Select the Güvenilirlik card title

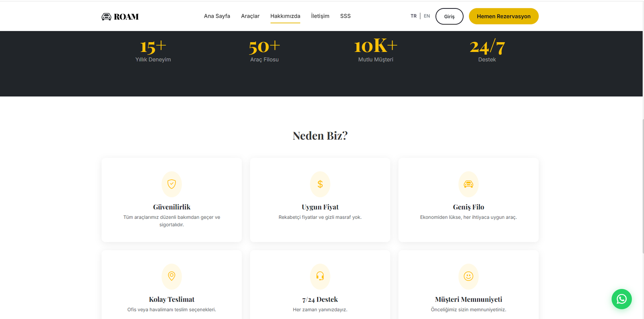pos(171,207)
